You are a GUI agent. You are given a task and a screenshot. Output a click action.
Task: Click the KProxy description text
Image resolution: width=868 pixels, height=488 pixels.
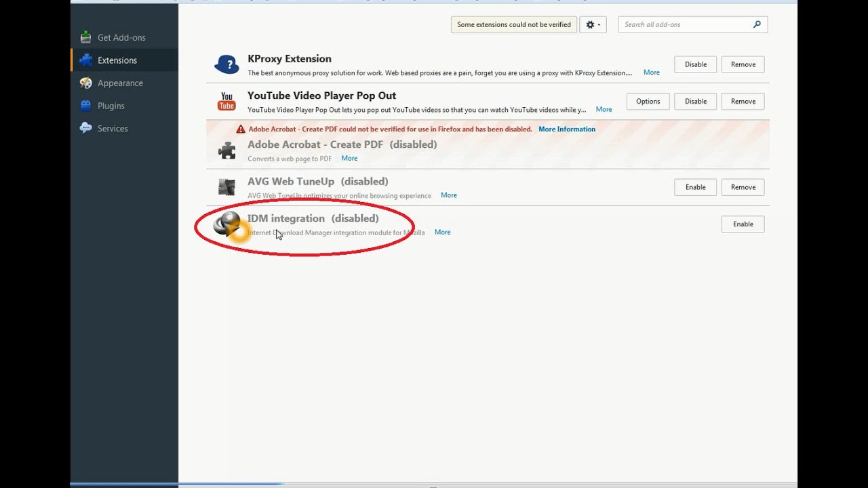coord(439,73)
